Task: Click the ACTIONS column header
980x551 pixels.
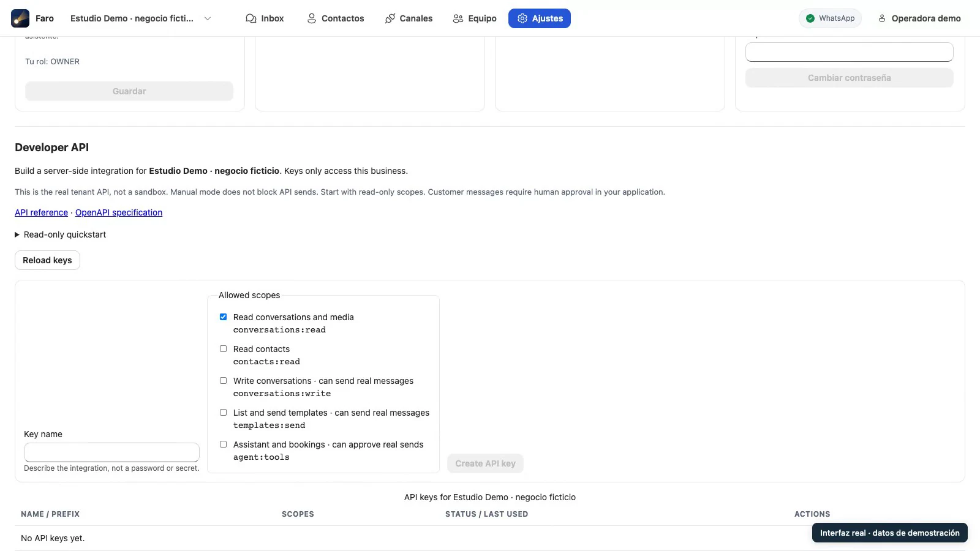Action: click(812, 514)
